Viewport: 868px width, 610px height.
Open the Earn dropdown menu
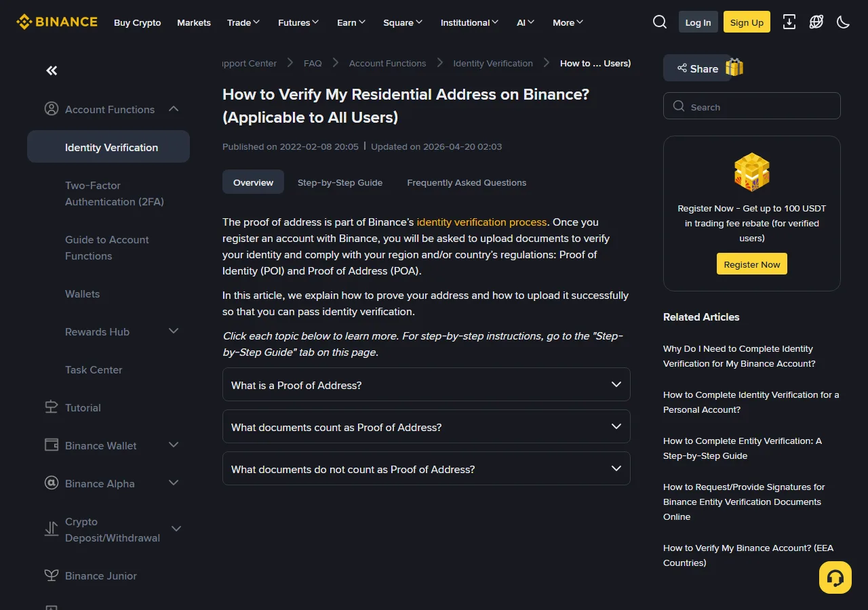351,22
